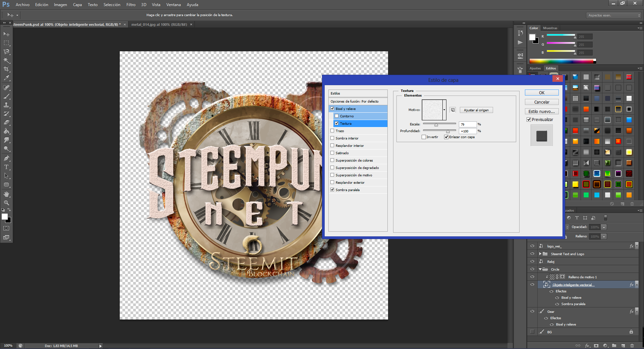Click the foreground color swatch in Color panel
Viewport: 644px width, 349px height.
pyautogui.click(x=532, y=37)
